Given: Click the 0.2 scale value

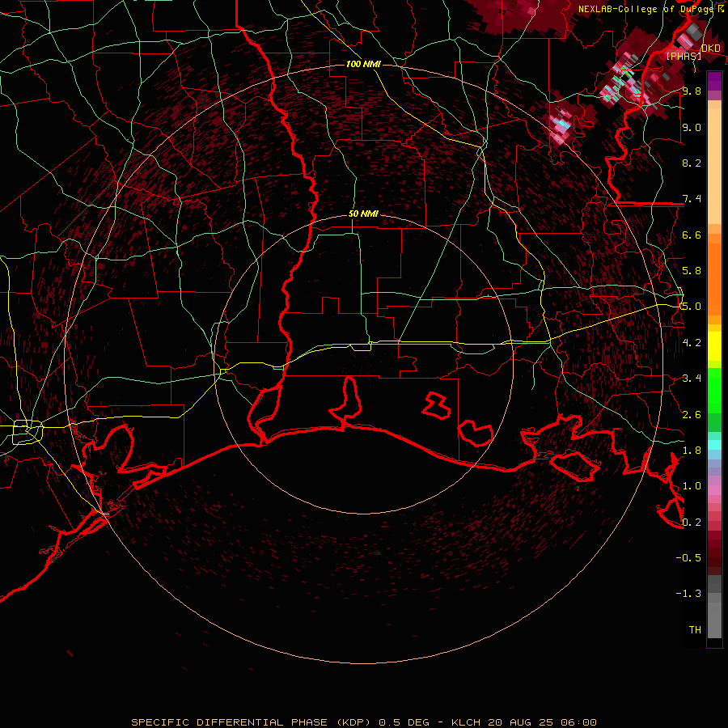Looking at the screenshot, I should click(x=692, y=523).
